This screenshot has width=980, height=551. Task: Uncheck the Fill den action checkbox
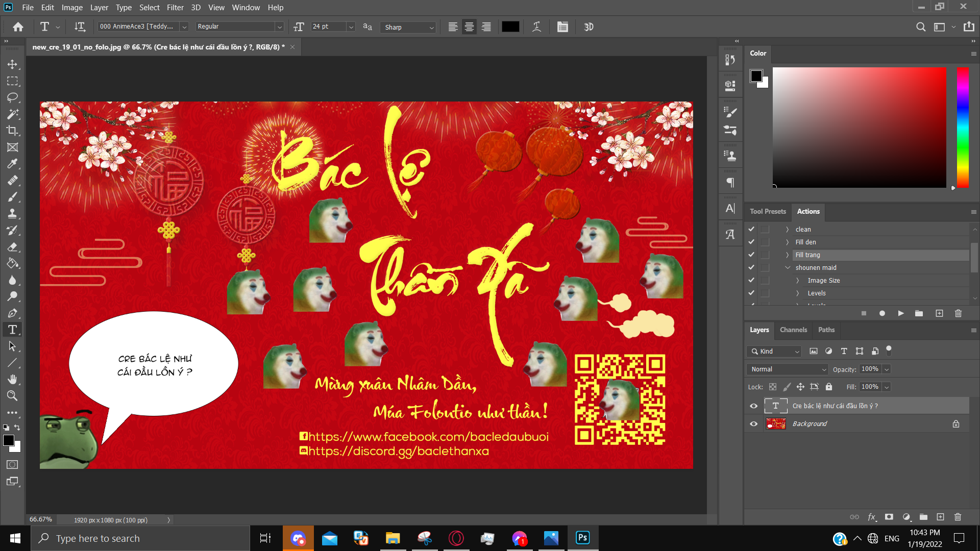pyautogui.click(x=751, y=242)
